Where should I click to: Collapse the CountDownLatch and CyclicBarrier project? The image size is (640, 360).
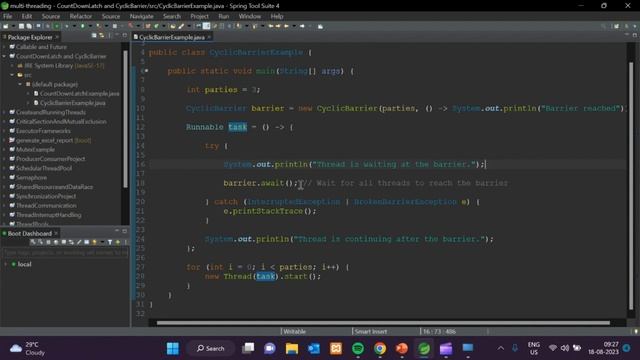(x=4, y=56)
